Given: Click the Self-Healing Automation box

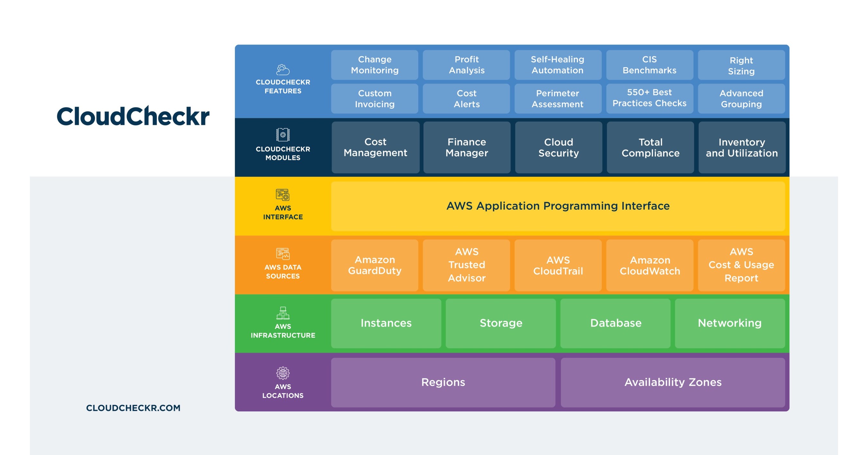Looking at the screenshot, I should (x=558, y=65).
